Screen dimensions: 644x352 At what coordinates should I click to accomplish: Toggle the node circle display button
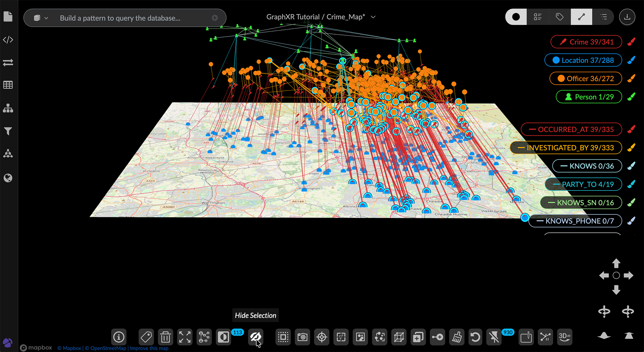click(x=516, y=17)
